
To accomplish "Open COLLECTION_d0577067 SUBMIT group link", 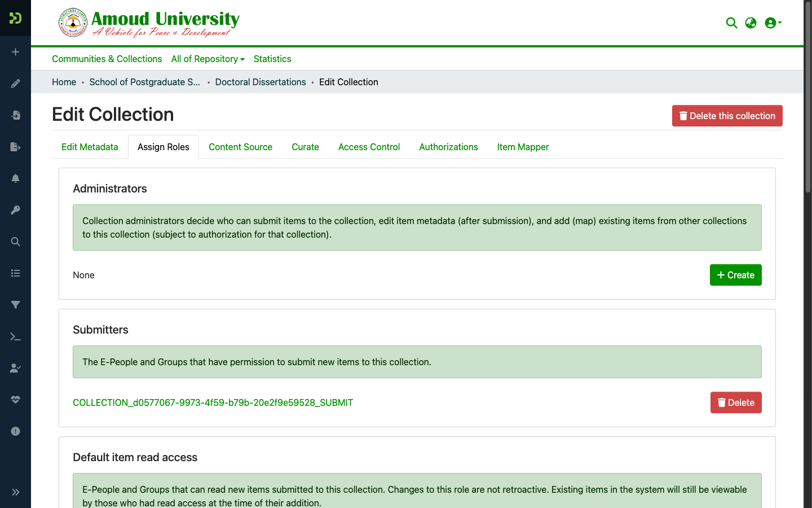I will coord(213,402).
